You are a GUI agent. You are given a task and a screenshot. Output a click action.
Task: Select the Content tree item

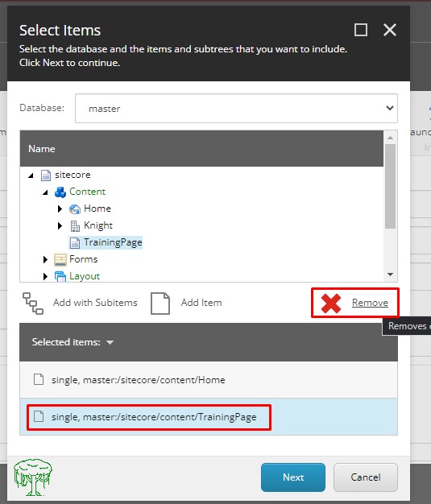click(x=87, y=192)
